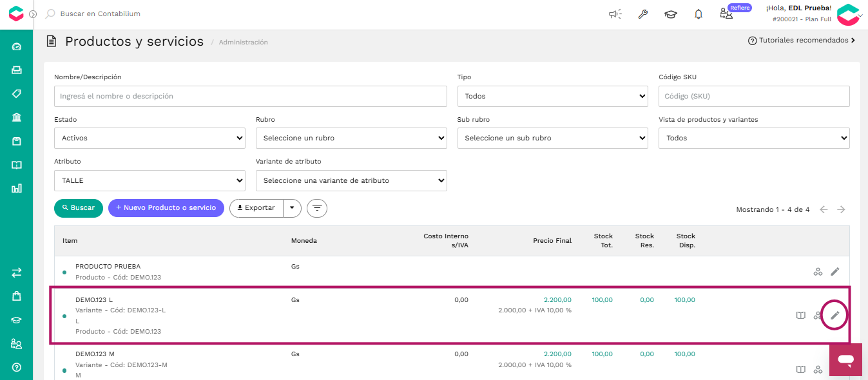Expand the sidebar with the arrow toggle
Screen dimensions: 868x380
pyautogui.click(x=33, y=14)
